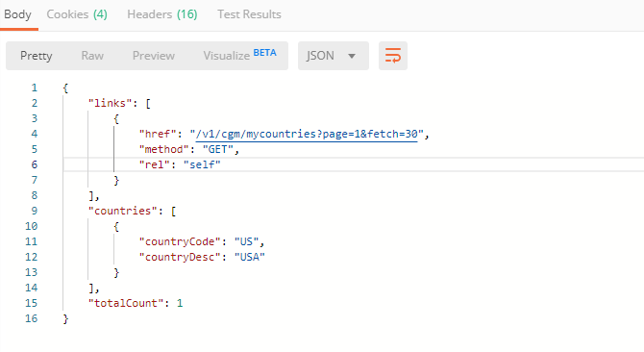Click the "countries" key text

tap(123, 211)
